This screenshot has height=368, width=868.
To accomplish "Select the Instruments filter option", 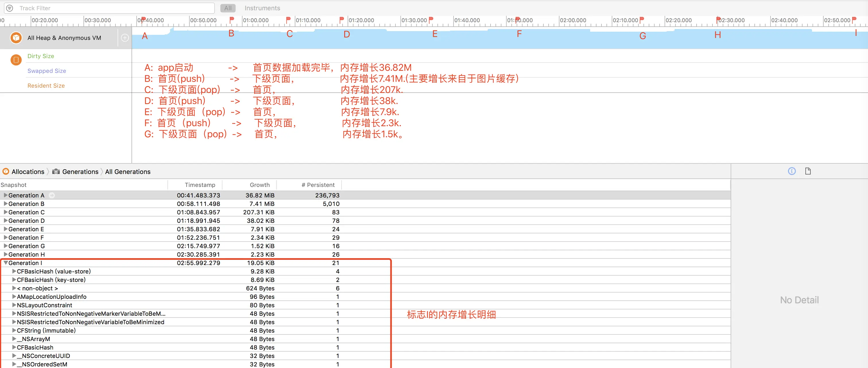I will pos(262,8).
